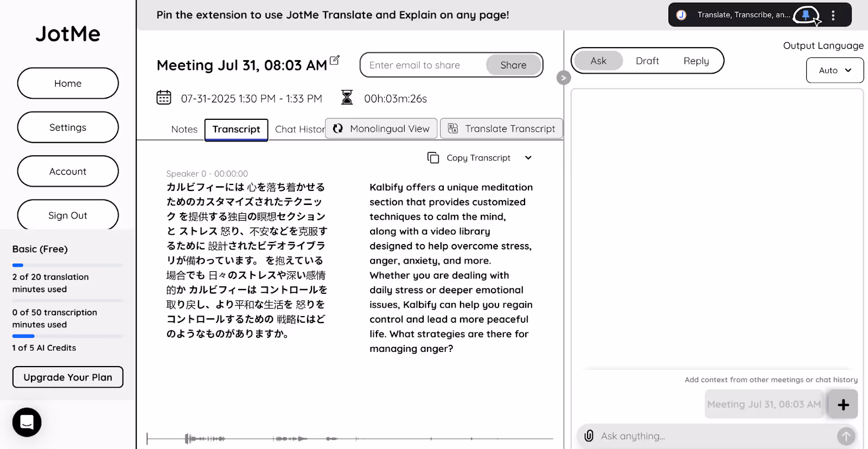This screenshot has width=868, height=449.
Task: Click the Basic (Free) plan label
Action: click(40, 249)
